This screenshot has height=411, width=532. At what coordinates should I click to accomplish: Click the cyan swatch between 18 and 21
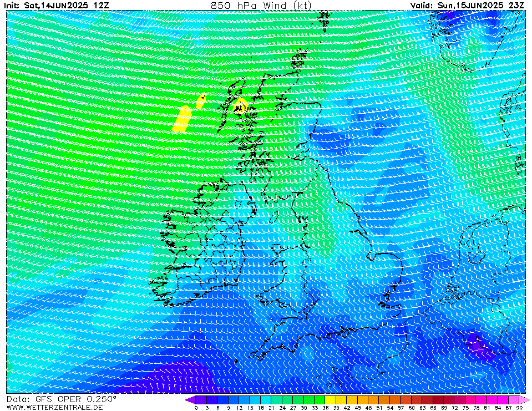[x=266, y=400]
